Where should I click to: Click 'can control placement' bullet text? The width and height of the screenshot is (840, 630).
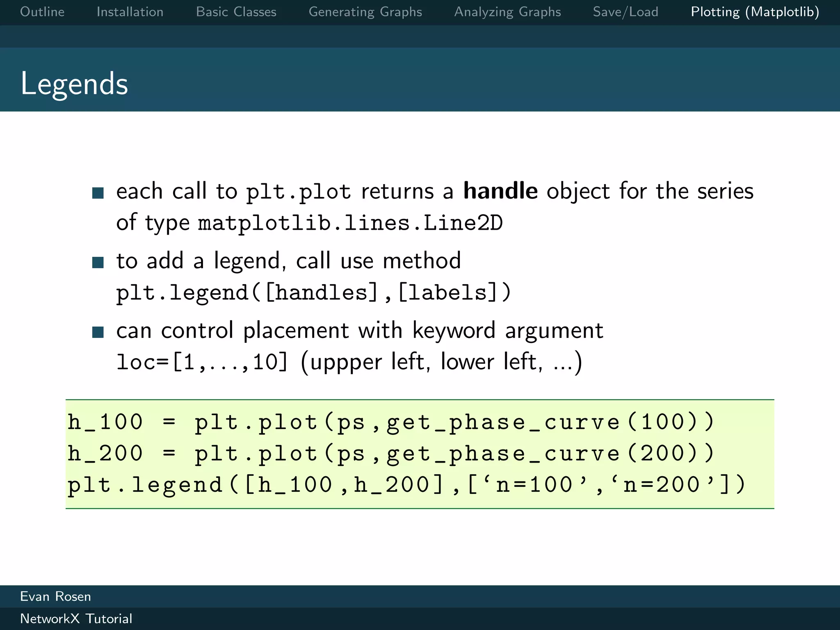tap(360, 331)
